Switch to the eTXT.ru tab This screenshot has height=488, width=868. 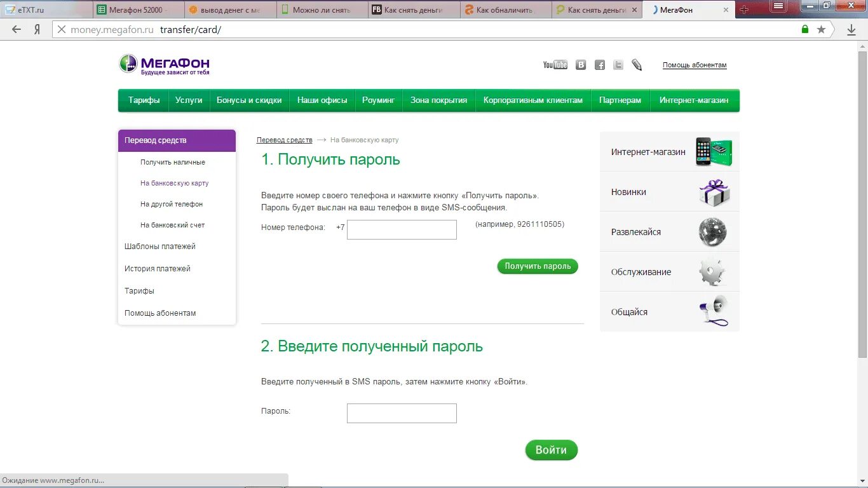point(48,10)
